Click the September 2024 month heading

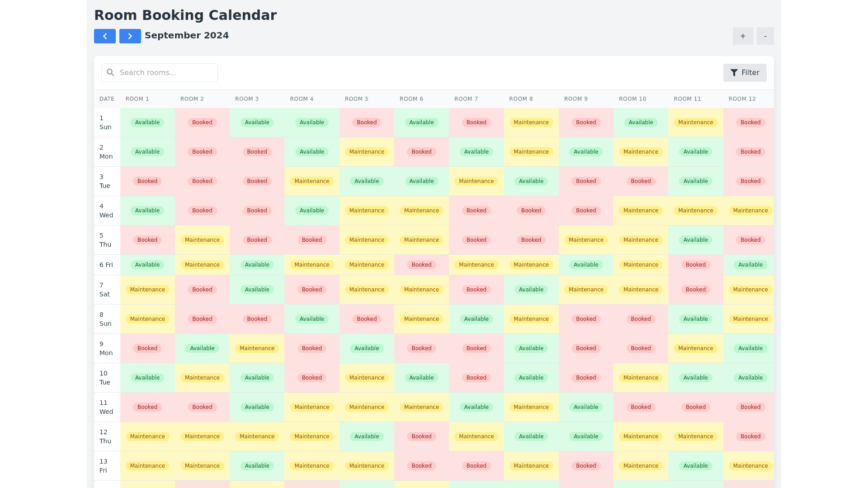click(x=187, y=36)
